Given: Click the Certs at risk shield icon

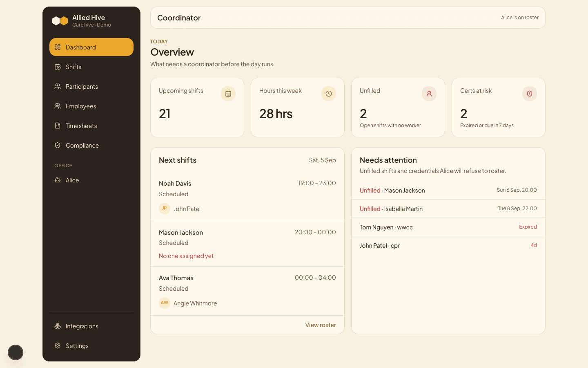Looking at the screenshot, I should [530, 94].
